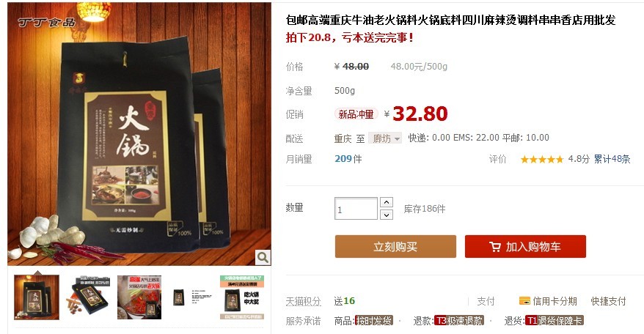The height and width of the screenshot is (334, 644).
Task: Click the T3 极速退款 refund badge
Action: click(x=459, y=321)
